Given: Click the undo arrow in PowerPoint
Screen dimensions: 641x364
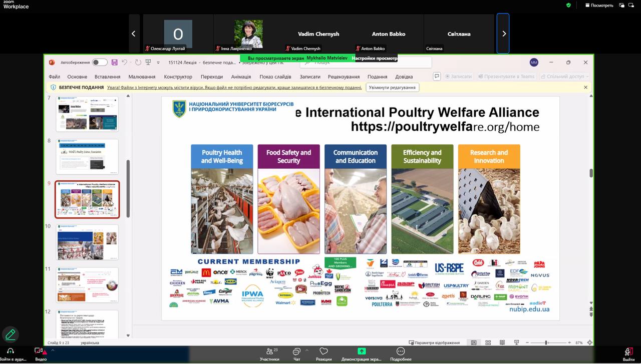Looking at the screenshot, I should point(124,63).
